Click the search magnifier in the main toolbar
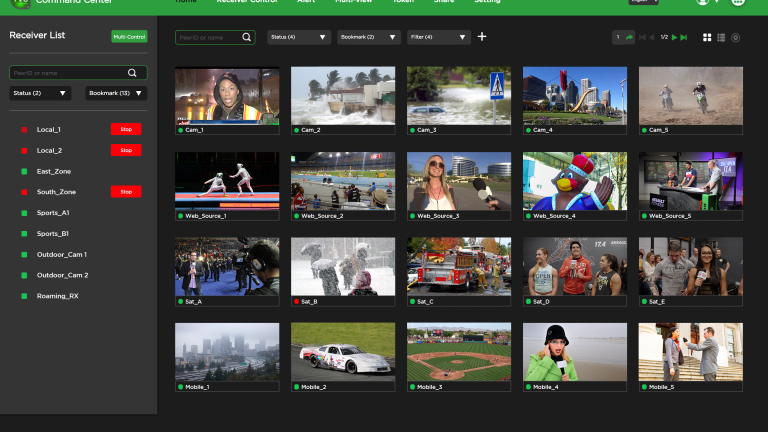768x432 pixels. (246, 37)
